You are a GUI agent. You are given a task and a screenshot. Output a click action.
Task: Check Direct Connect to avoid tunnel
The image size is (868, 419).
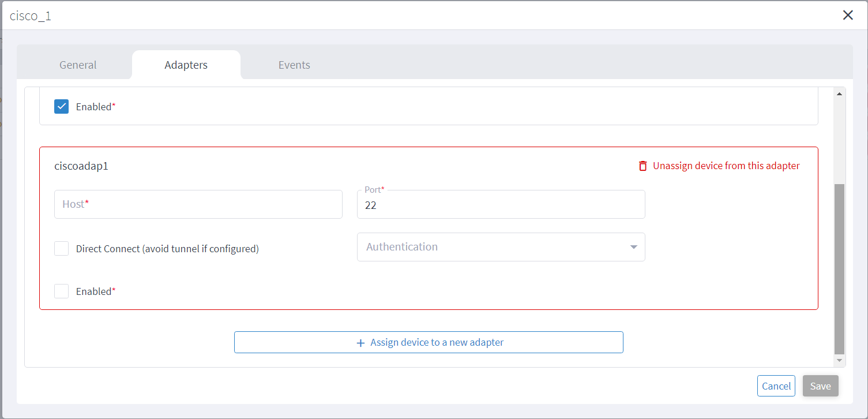pos(61,248)
